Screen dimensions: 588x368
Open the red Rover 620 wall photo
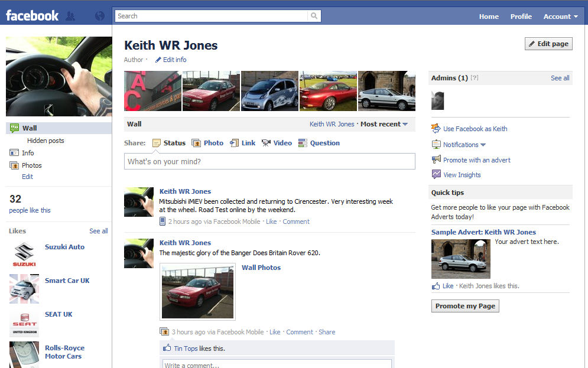pos(197,291)
